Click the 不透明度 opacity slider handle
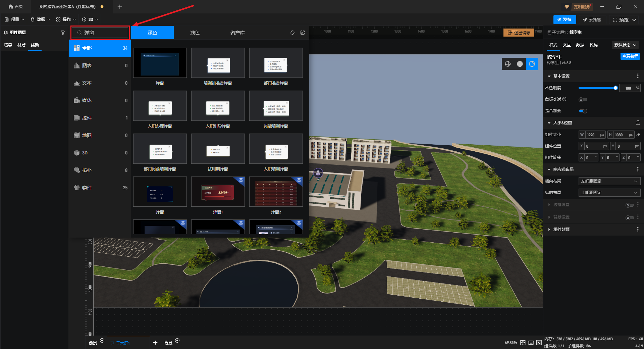Viewport: 644px width, 349px height. (615, 88)
